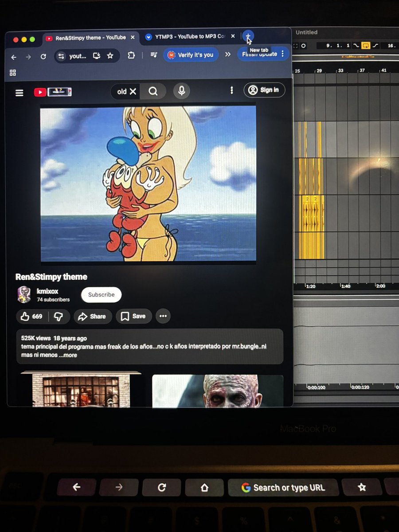Open the apps grid in bookmarks bar
This screenshot has height=532, width=399.
(x=13, y=73)
